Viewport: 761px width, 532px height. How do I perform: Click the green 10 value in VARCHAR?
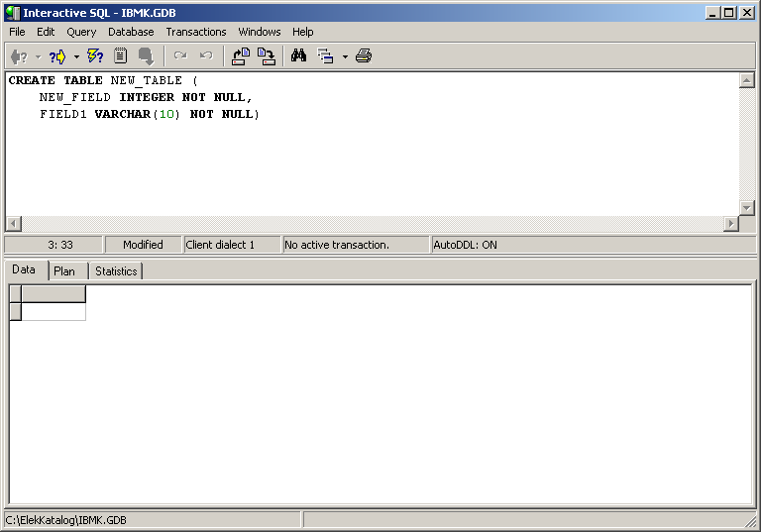(166, 114)
